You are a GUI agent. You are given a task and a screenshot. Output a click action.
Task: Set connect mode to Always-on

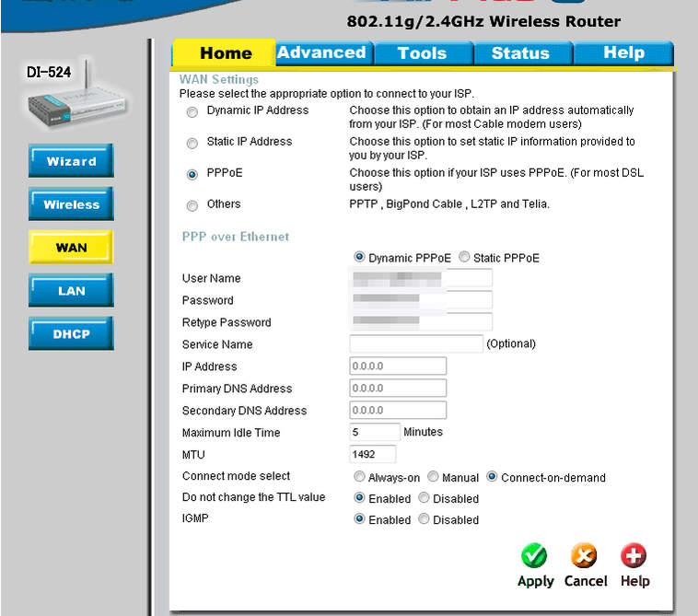(x=359, y=477)
